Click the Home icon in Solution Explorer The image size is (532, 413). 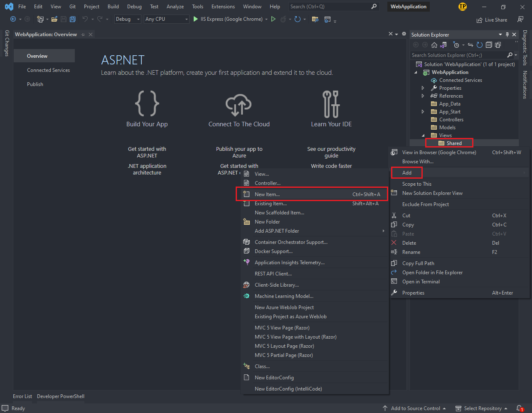[434, 45]
